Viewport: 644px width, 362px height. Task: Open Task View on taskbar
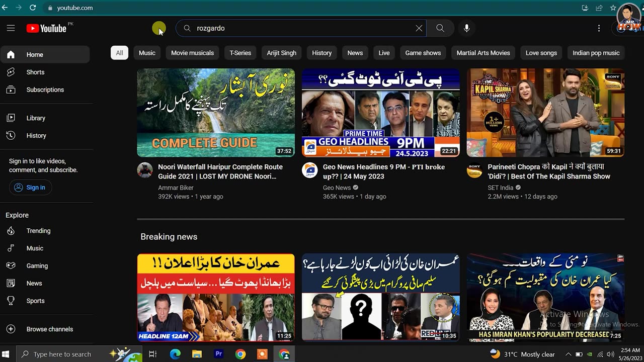152,354
